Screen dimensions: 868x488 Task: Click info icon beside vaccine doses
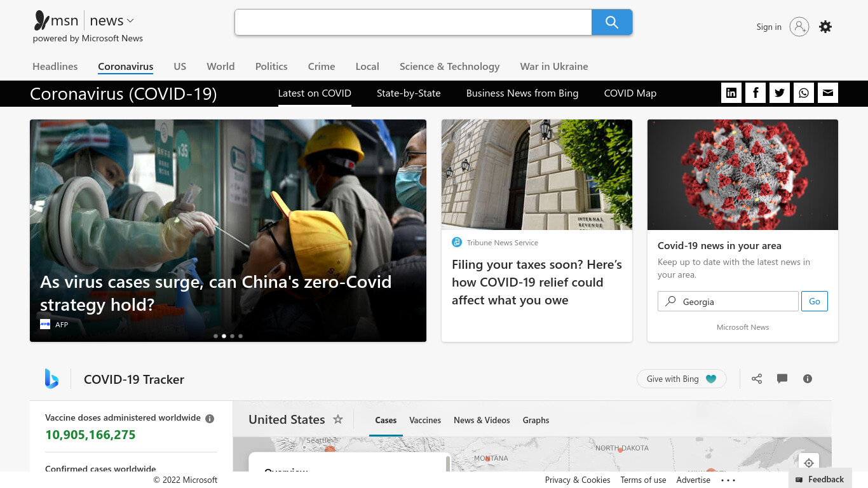210,418
